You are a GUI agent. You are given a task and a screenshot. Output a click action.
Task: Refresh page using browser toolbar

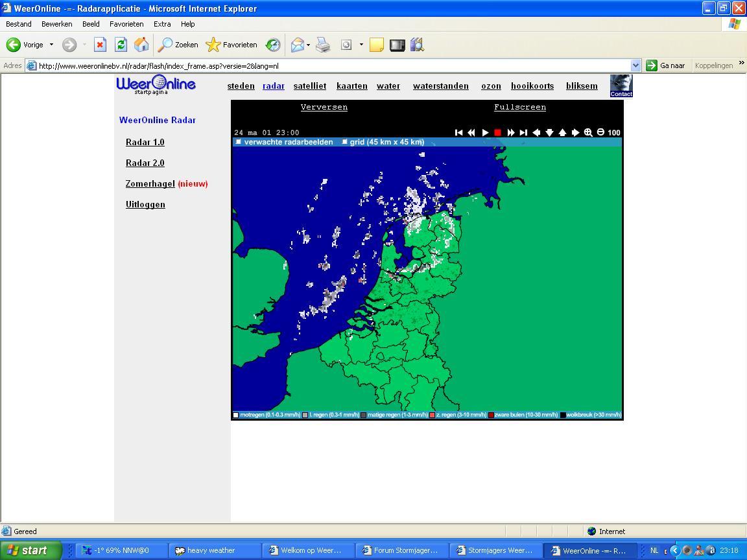[x=121, y=45]
